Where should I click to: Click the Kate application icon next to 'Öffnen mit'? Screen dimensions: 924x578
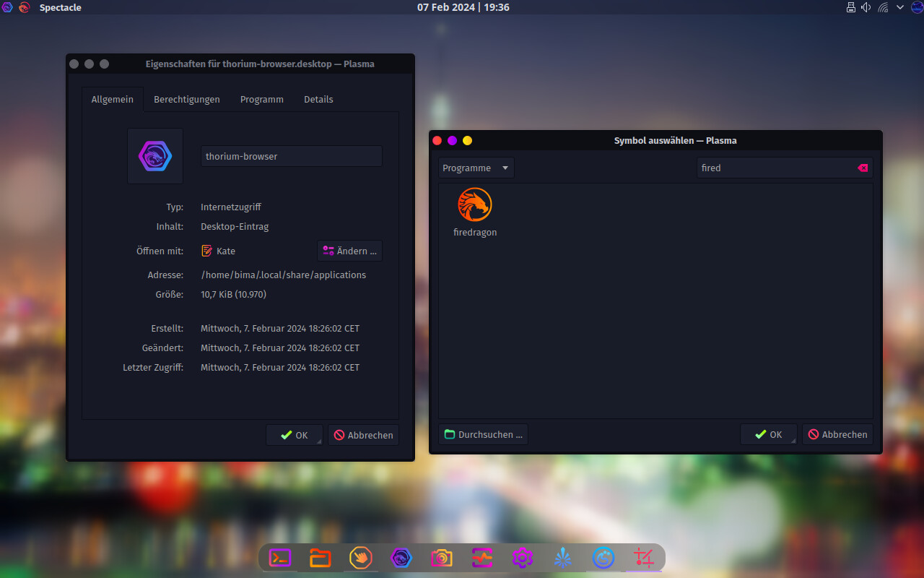click(207, 251)
